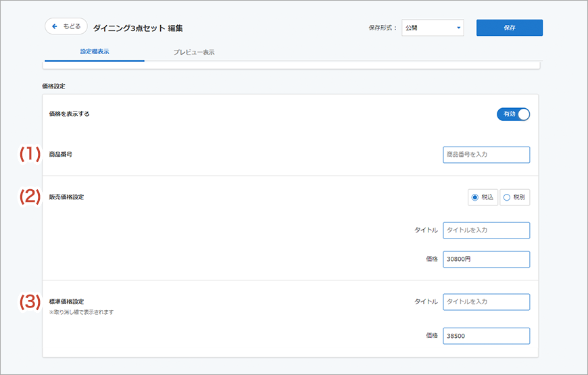This screenshot has height=375, width=588.
Task: Click the ダイニング3点セット 編集 page title
Action: click(x=138, y=28)
